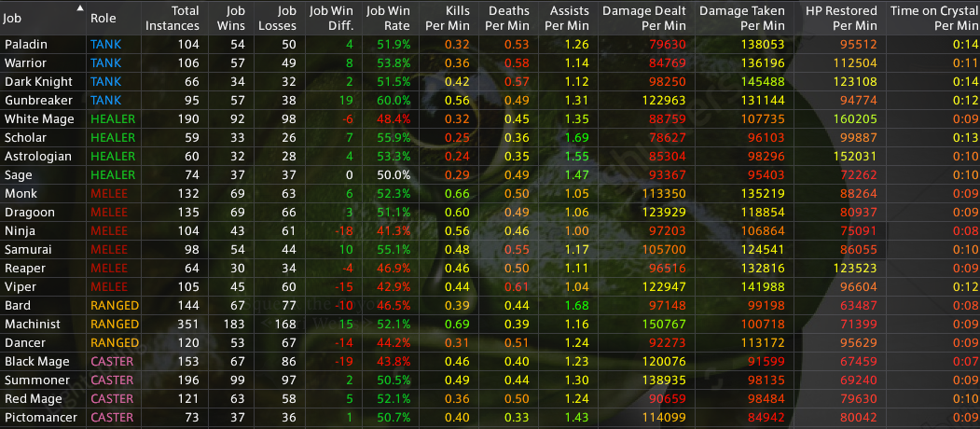Click Machinist job wins 183
Screen dimensions: 980x429
pyautogui.click(x=235, y=325)
